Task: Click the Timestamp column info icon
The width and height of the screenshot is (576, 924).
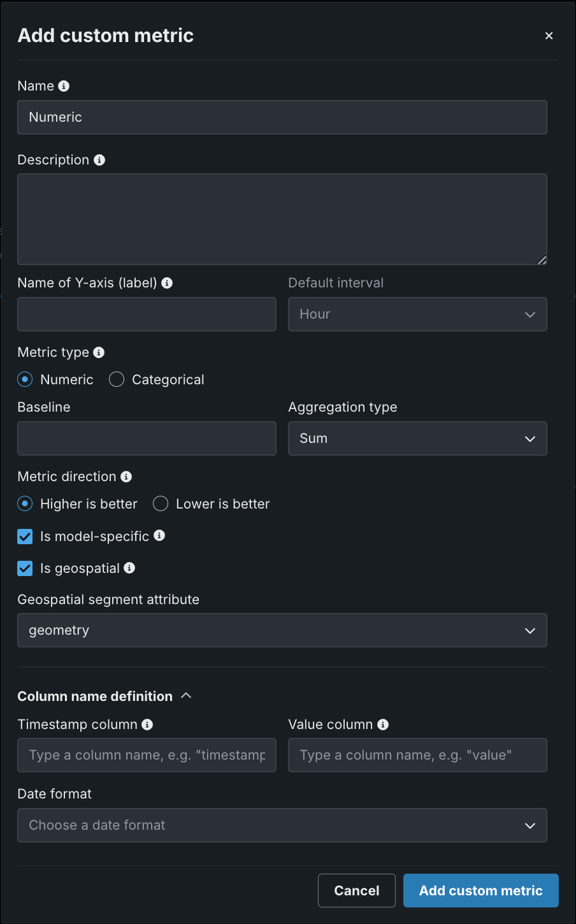Action: 147,725
